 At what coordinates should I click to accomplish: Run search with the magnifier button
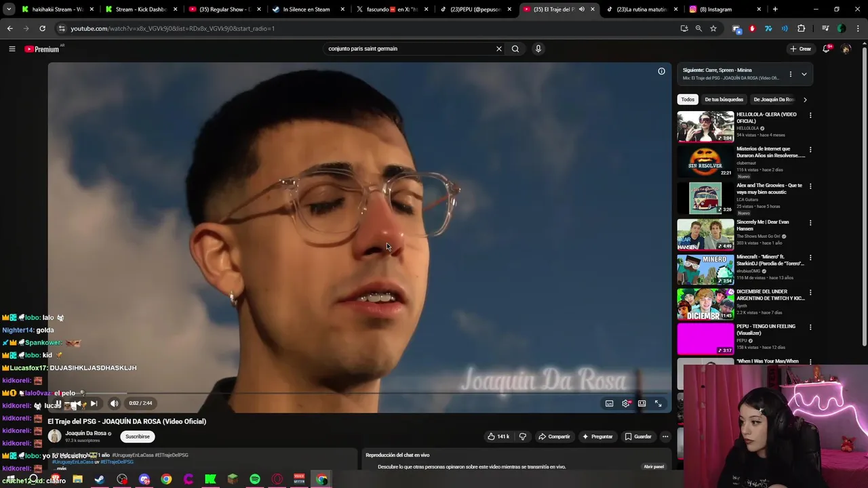click(x=515, y=49)
